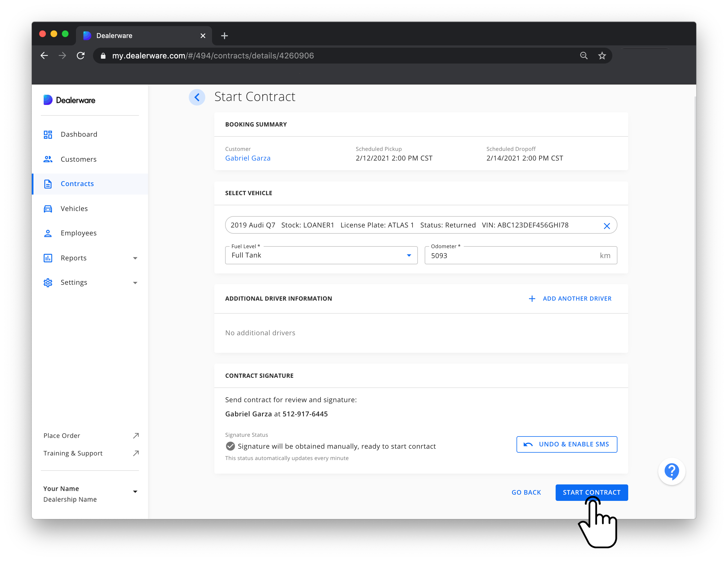728x561 pixels.
Task: Click 'Send contract for review and signature:' text
Action: [x=291, y=400]
